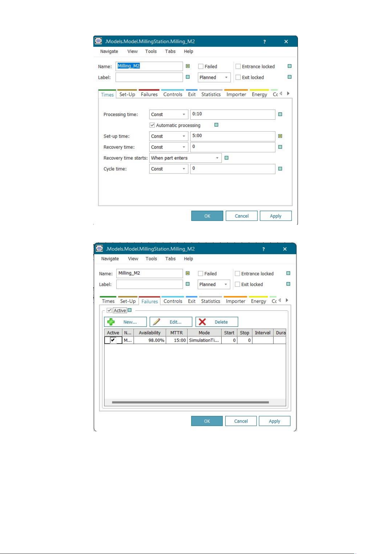392x554 pixels.
Task: Toggle inheritance square beside Processing time field
Action: click(280, 114)
